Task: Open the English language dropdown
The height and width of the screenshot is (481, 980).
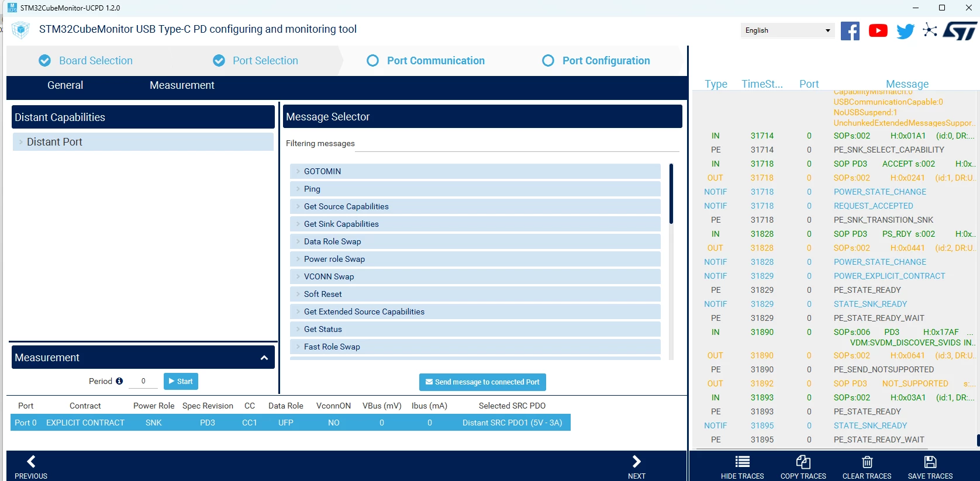Action: [x=787, y=30]
